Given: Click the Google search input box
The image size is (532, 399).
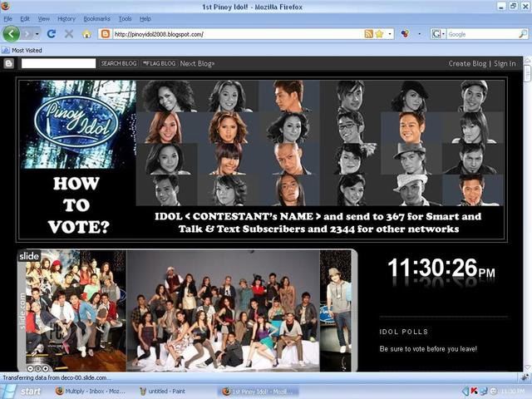Looking at the screenshot, I should [482, 34].
